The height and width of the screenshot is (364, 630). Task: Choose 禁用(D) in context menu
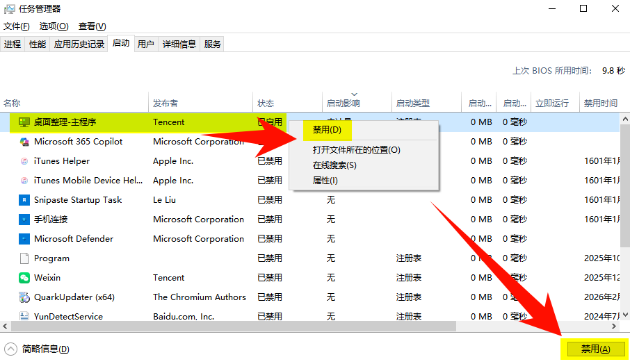point(327,130)
